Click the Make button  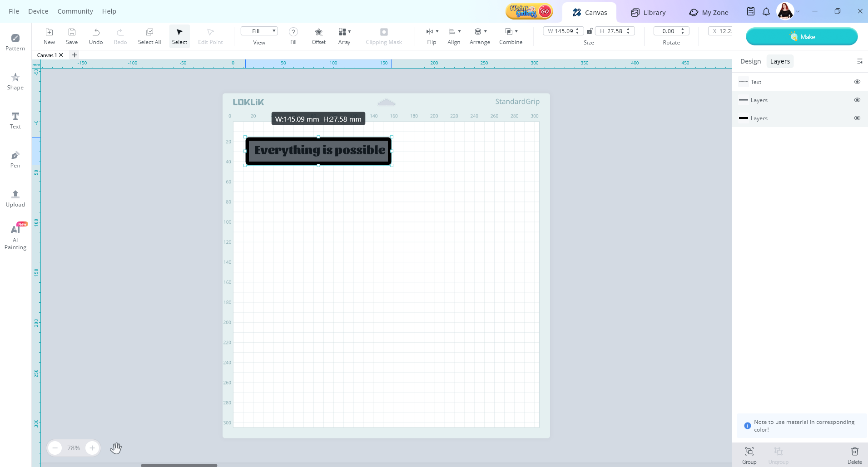pos(802,37)
